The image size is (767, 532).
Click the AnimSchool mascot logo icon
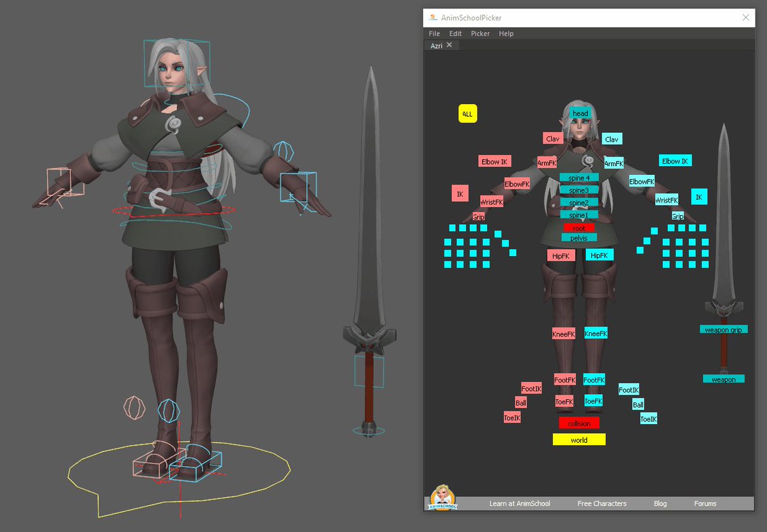442,499
